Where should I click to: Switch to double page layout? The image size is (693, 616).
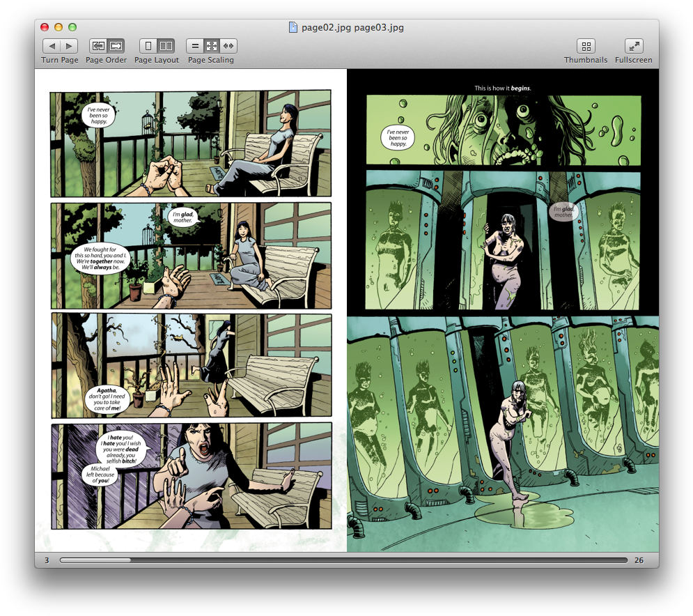point(166,46)
